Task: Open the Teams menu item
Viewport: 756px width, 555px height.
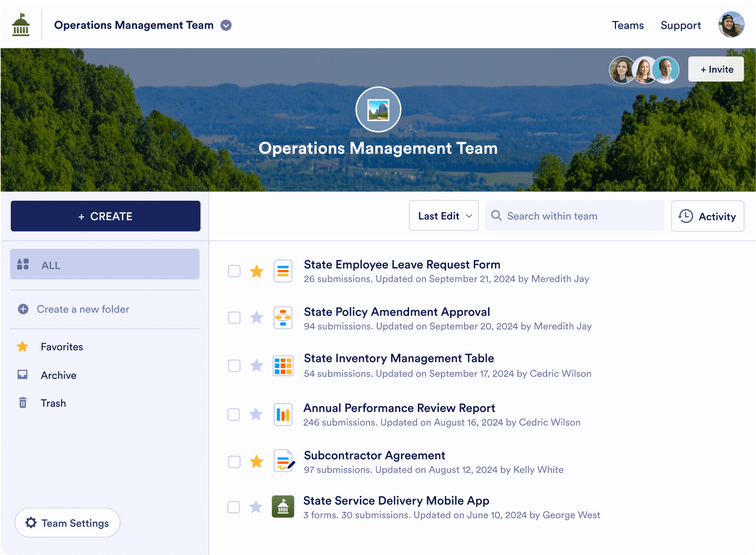Action: [x=628, y=25]
